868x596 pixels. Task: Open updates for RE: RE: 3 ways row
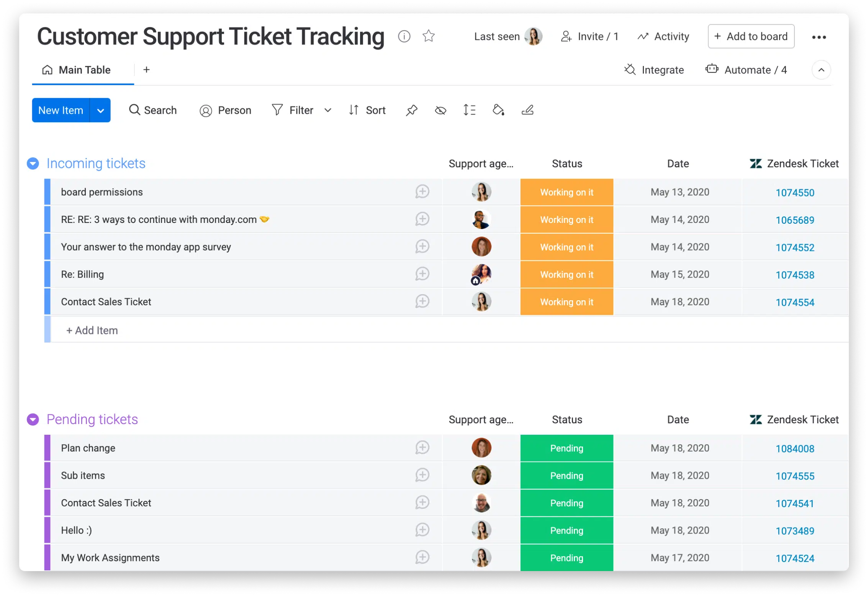tap(422, 219)
